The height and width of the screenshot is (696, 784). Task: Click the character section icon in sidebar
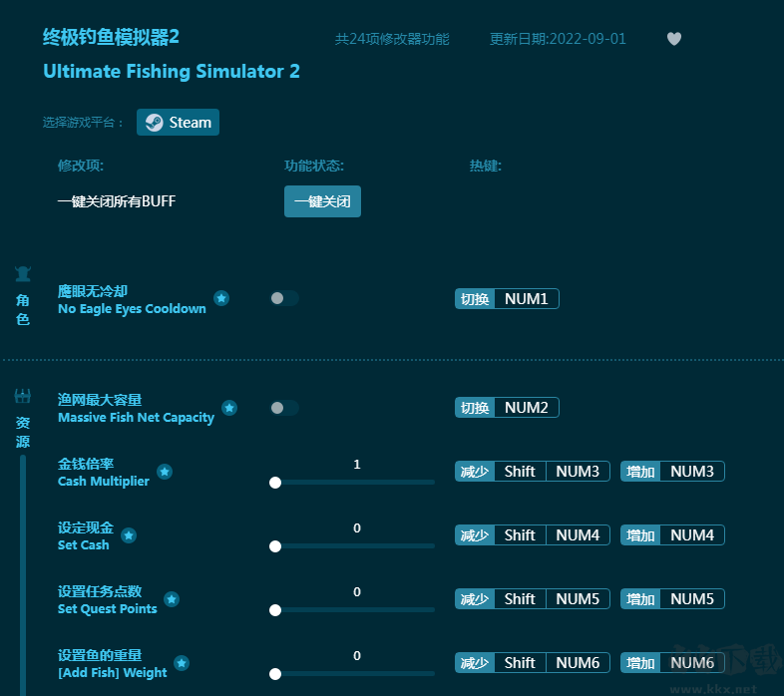tap(23, 273)
